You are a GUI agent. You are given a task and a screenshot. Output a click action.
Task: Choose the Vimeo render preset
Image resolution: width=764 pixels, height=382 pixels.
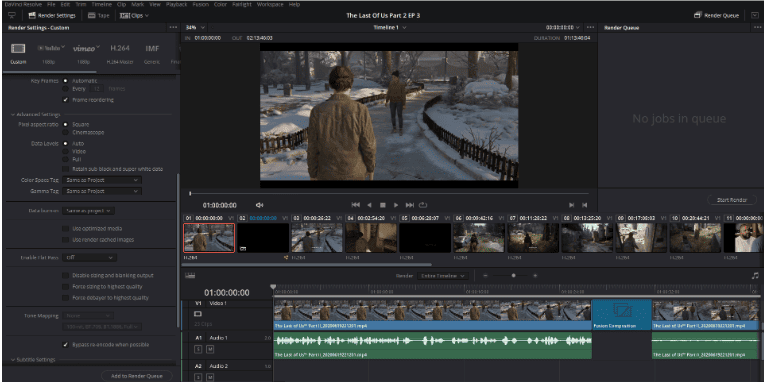pos(86,48)
